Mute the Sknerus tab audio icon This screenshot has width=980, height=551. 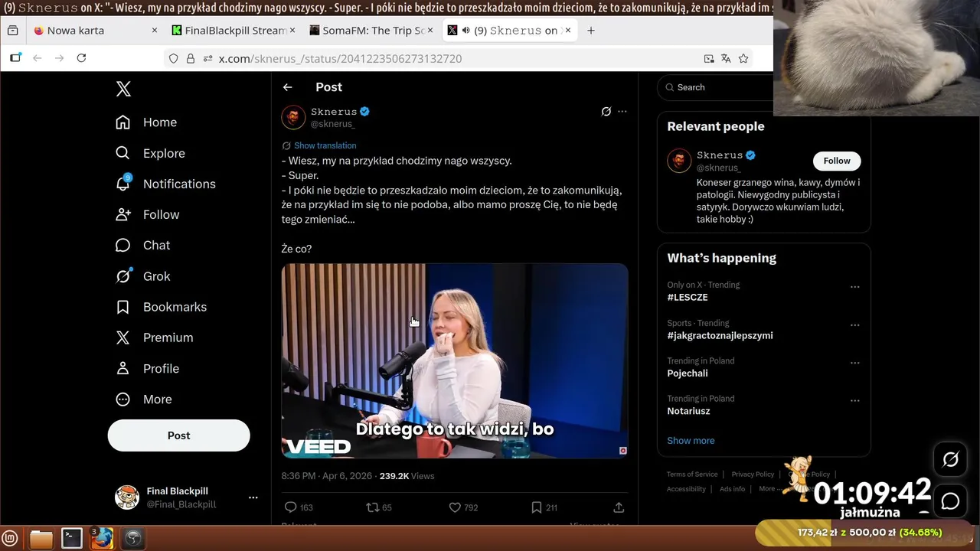tap(465, 31)
